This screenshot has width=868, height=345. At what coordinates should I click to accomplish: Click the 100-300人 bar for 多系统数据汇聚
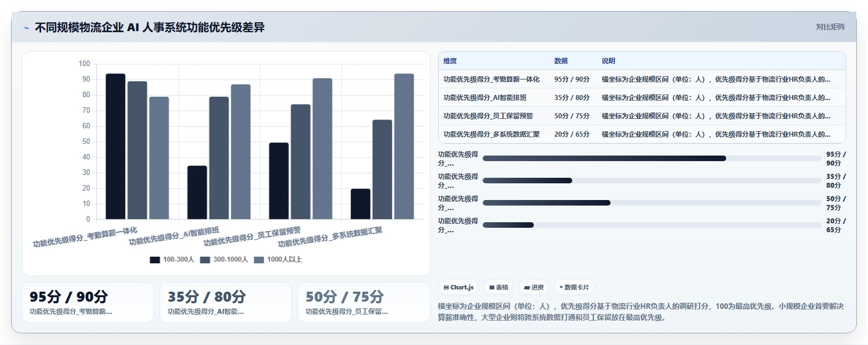click(360, 204)
